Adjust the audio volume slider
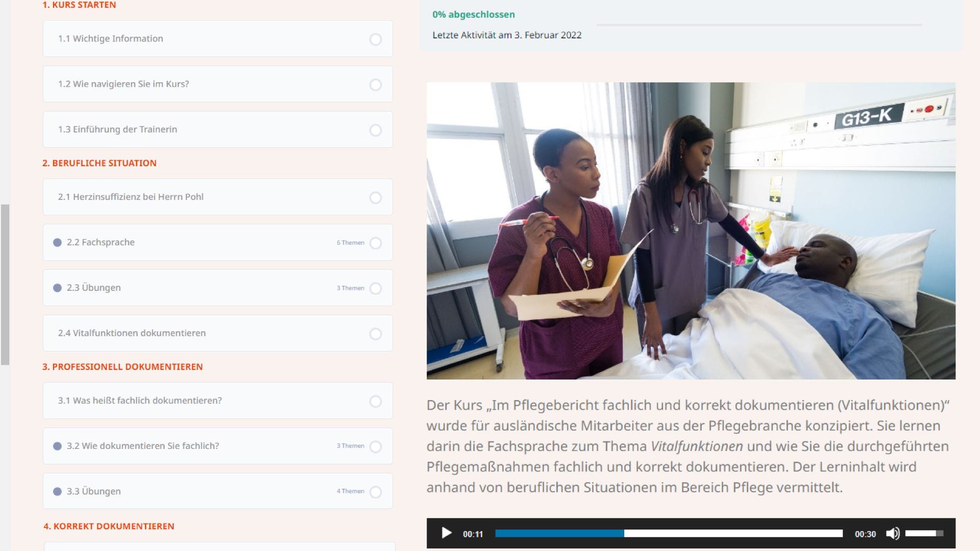980x551 pixels. (924, 534)
